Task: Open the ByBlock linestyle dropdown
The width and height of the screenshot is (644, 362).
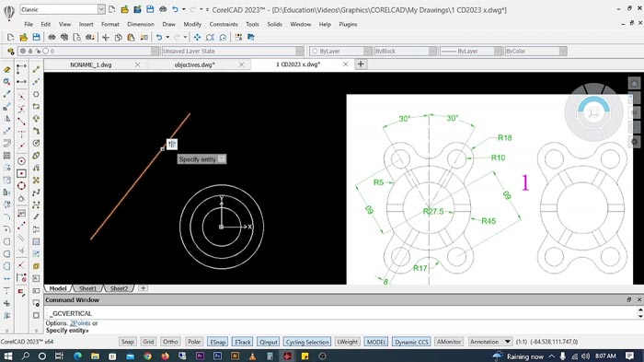Action: [x=432, y=51]
